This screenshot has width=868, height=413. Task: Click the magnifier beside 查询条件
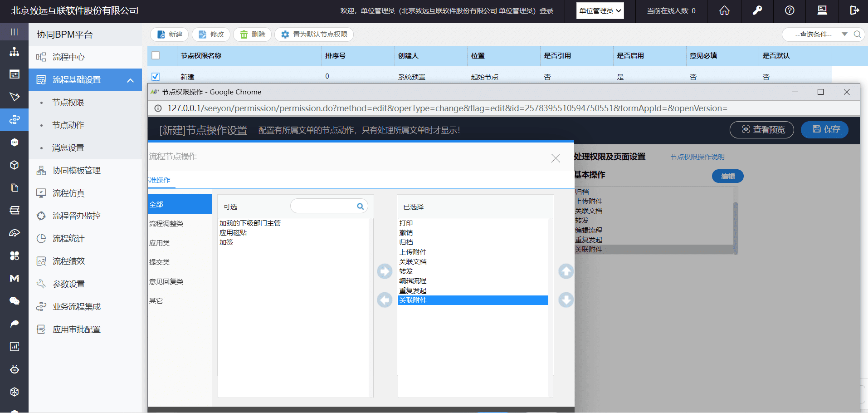tap(857, 34)
